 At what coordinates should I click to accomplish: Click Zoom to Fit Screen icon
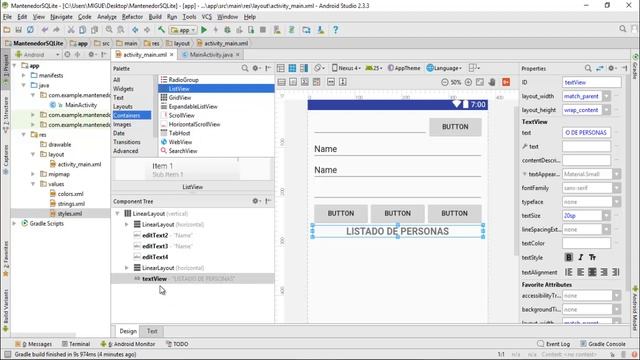point(480,82)
